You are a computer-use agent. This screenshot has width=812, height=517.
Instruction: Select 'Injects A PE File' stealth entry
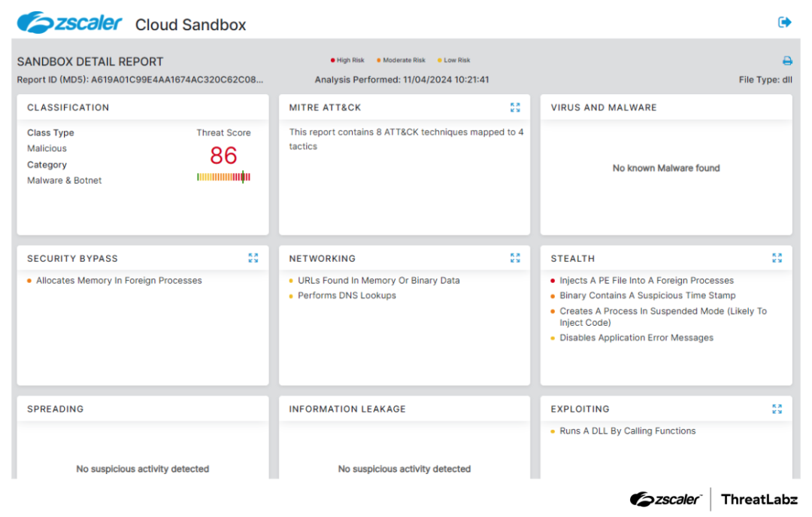[x=646, y=281]
